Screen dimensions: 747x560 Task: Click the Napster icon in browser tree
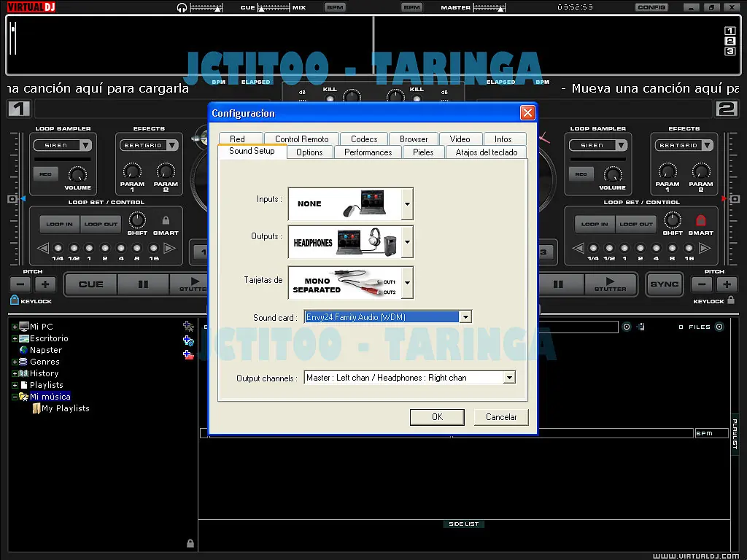click(23, 350)
